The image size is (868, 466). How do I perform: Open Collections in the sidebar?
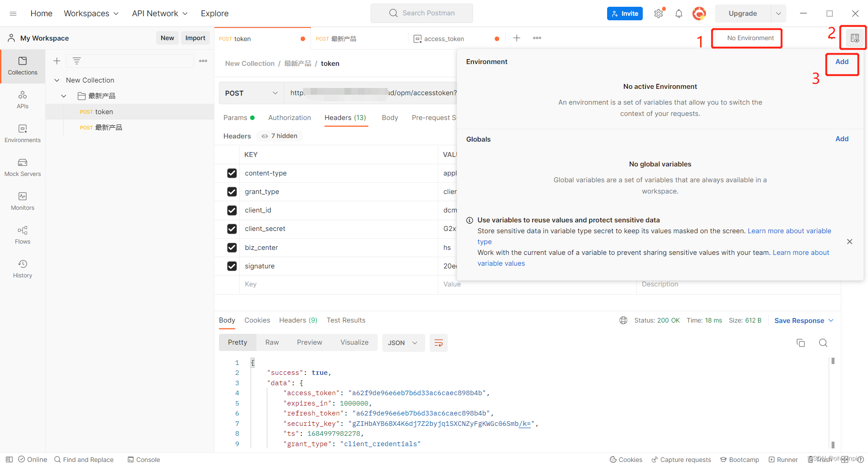pyautogui.click(x=23, y=66)
